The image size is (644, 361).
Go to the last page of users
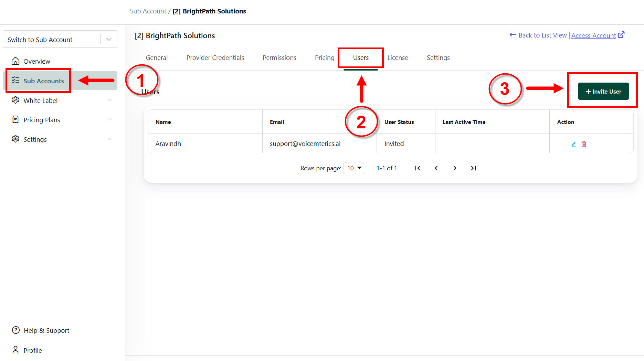(x=473, y=168)
